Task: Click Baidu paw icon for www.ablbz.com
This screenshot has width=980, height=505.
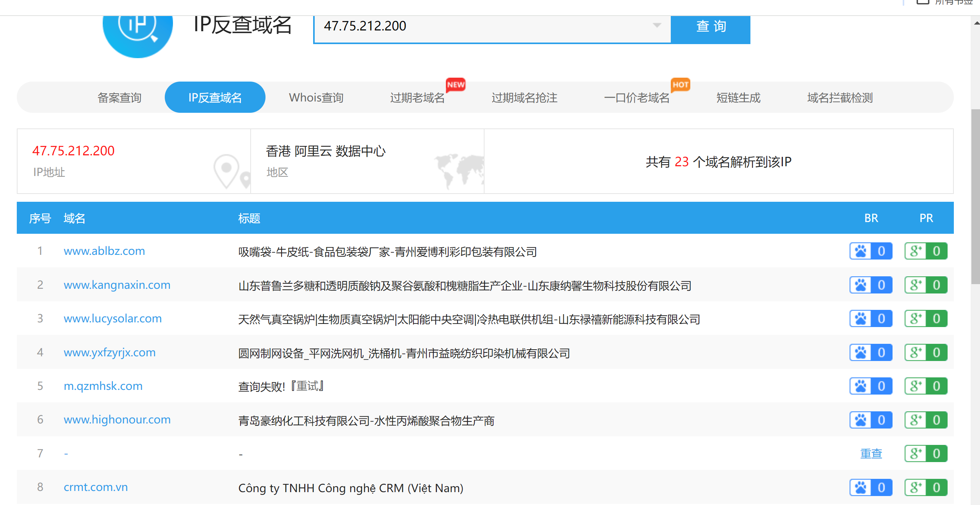Action: click(x=861, y=251)
